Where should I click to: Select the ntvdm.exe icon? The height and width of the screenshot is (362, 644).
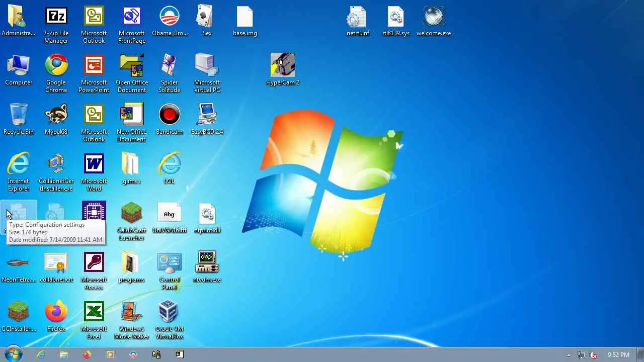point(207,267)
